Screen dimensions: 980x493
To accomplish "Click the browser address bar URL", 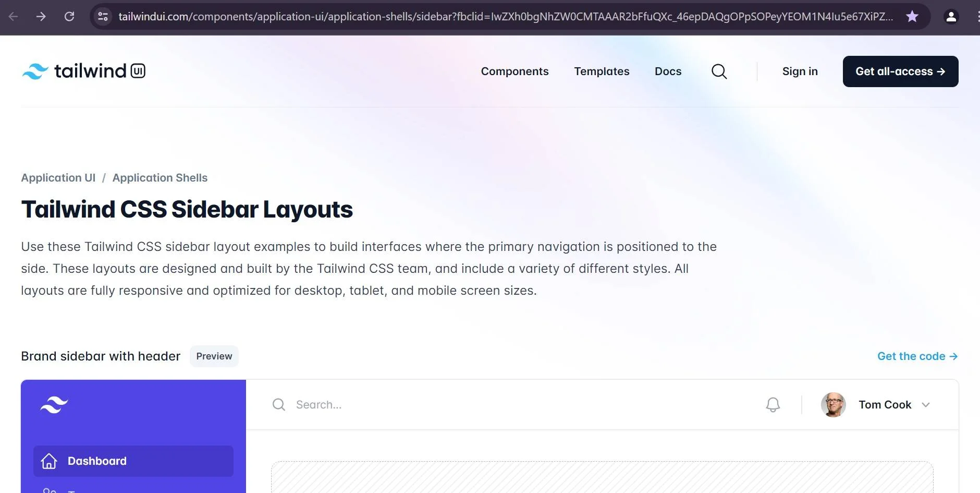I will tap(506, 17).
